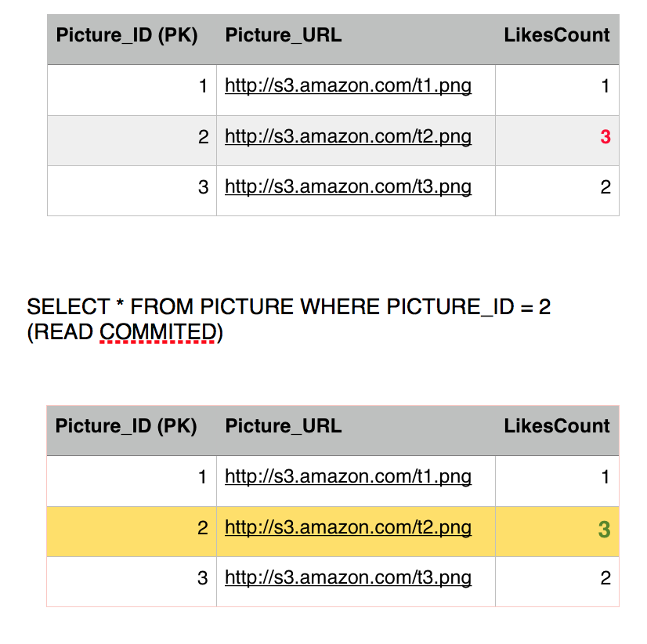The image size is (647, 644).
Task: Select the LikesCount cell of row 3 in the top table
Action: pos(557,188)
